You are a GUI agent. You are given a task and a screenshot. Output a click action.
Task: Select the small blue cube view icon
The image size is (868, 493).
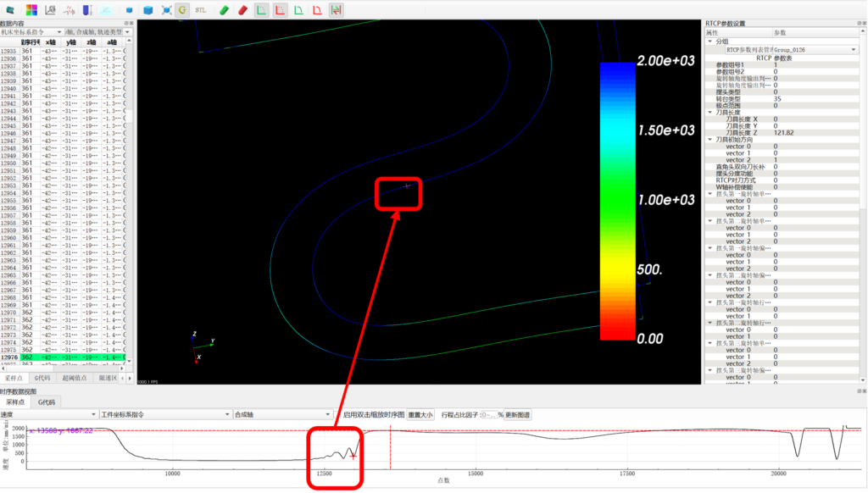[129, 10]
